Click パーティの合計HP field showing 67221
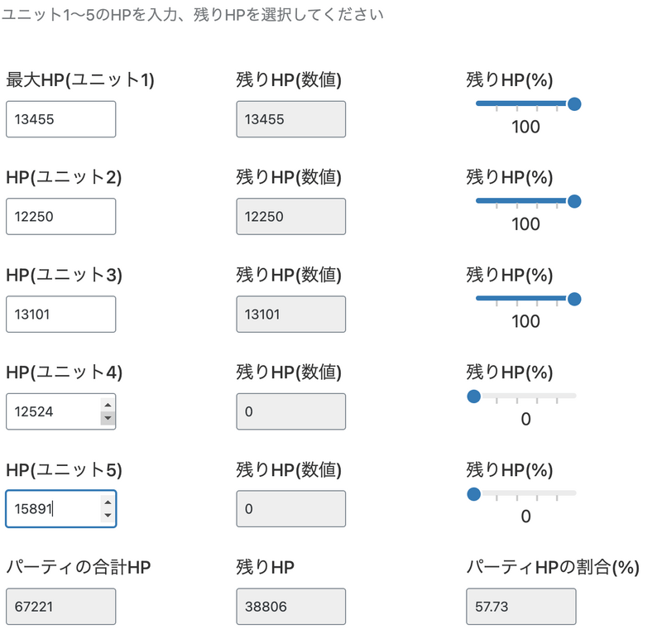662x644 pixels. tap(60, 607)
